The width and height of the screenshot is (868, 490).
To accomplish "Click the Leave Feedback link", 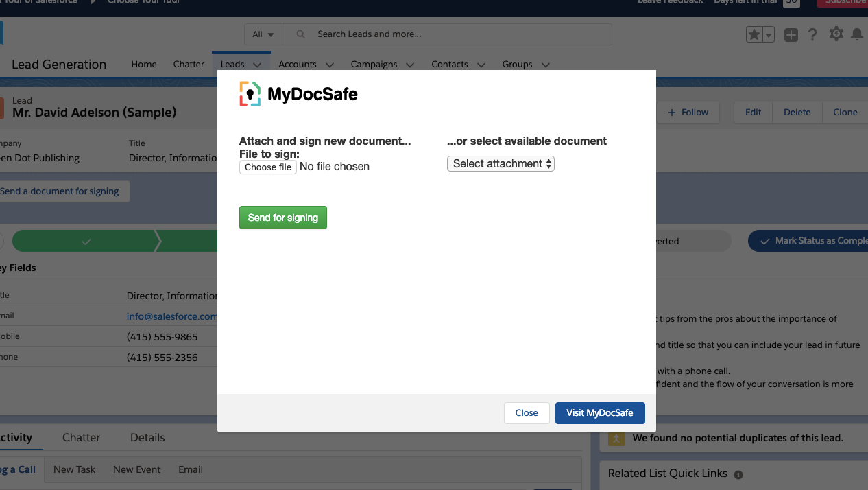I will 670,2.
